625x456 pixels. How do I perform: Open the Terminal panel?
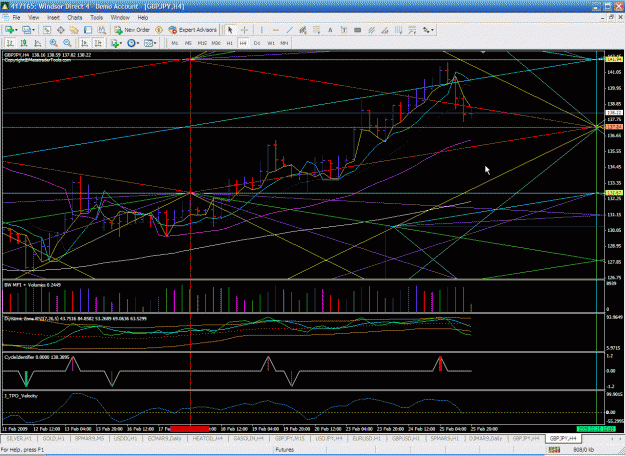coord(88,30)
